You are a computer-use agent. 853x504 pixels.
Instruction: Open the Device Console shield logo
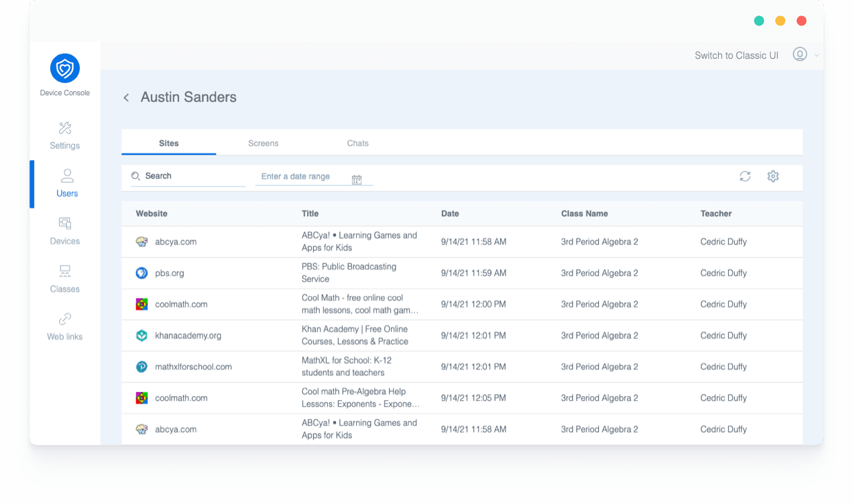pyautogui.click(x=65, y=68)
